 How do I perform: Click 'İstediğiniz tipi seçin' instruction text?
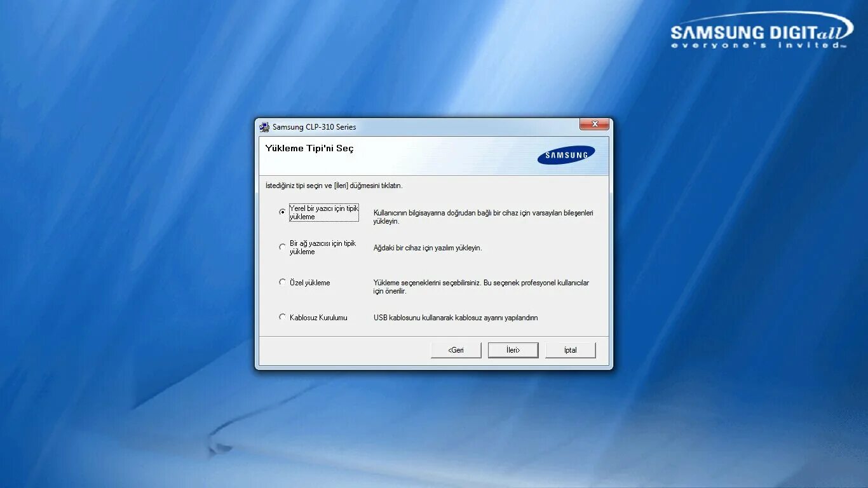tap(334, 186)
